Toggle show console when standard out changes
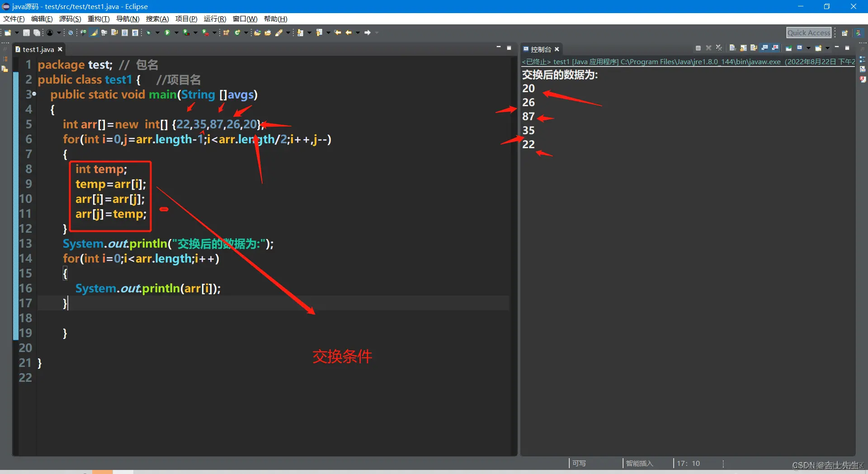Image resolution: width=868 pixels, height=474 pixels. pyautogui.click(x=765, y=48)
